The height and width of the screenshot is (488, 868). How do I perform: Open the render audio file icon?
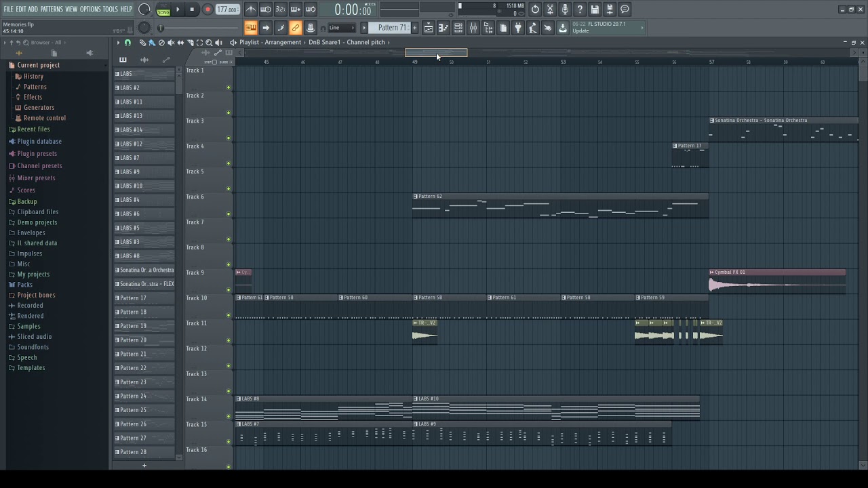pos(610,9)
